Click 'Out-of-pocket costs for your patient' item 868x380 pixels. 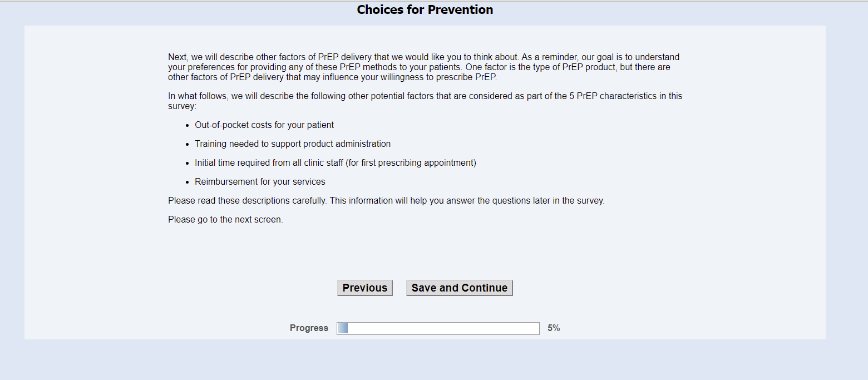point(264,125)
